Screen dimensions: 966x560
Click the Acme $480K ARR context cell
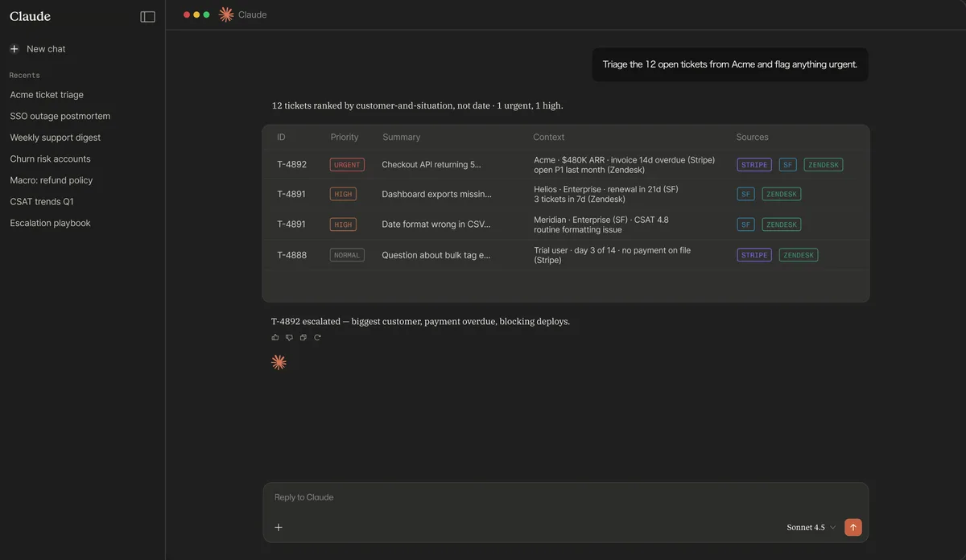[625, 165]
